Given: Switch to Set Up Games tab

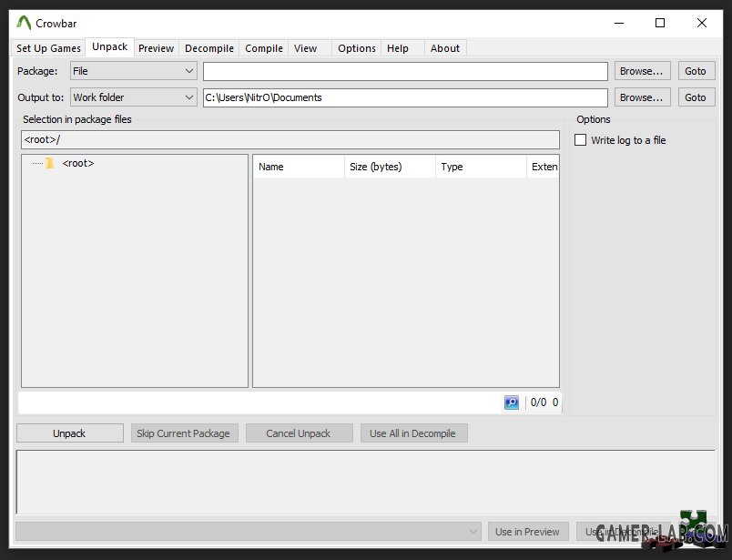Looking at the screenshot, I should [48, 48].
